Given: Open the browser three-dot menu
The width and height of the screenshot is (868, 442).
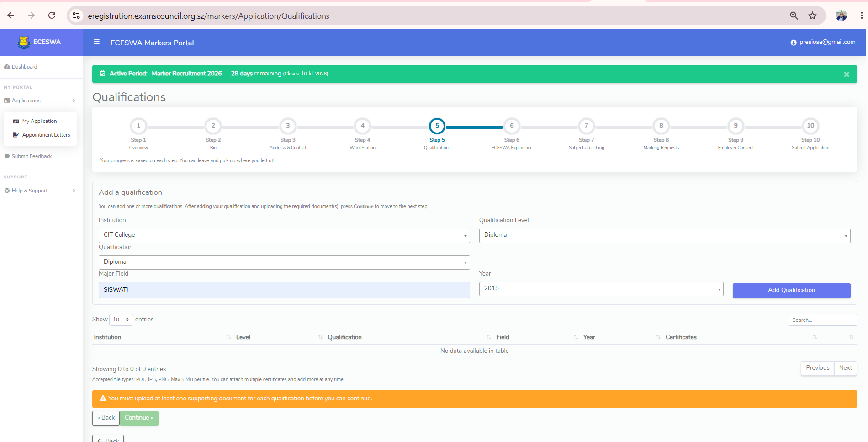Looking at the screenshot, I should coord(862,16).
